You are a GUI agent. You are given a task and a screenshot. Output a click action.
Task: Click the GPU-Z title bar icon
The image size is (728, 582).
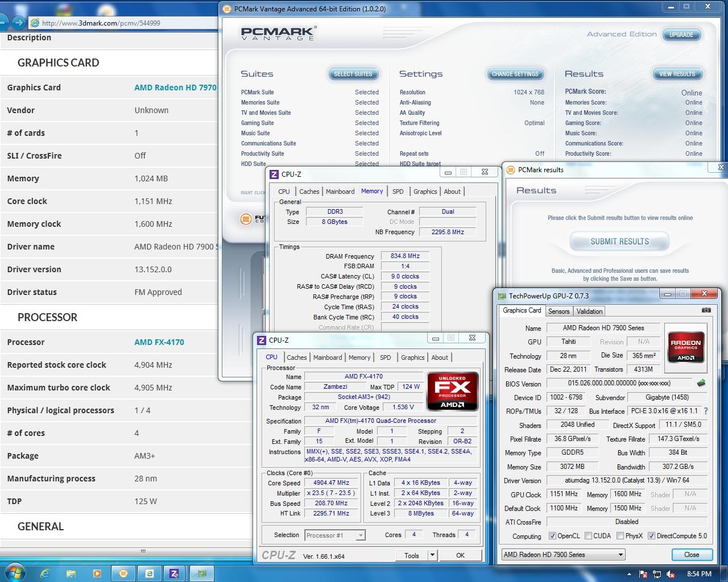[x=502, y=296]
